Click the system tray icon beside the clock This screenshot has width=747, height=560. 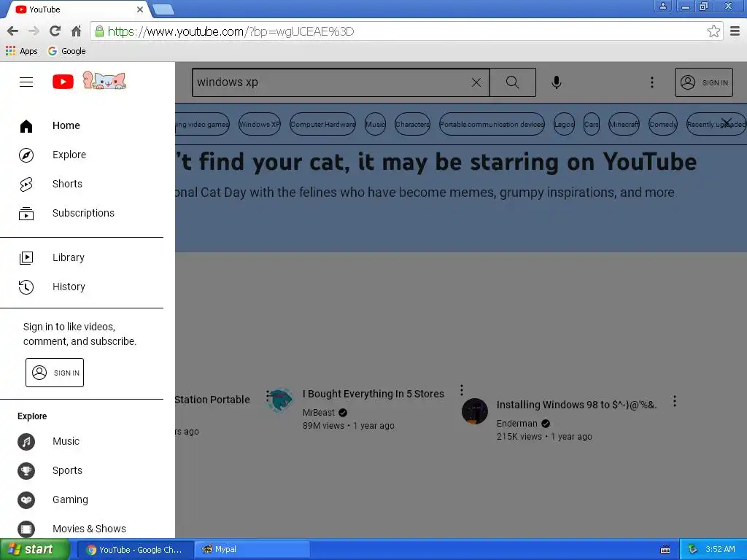[x=692, y=550]
